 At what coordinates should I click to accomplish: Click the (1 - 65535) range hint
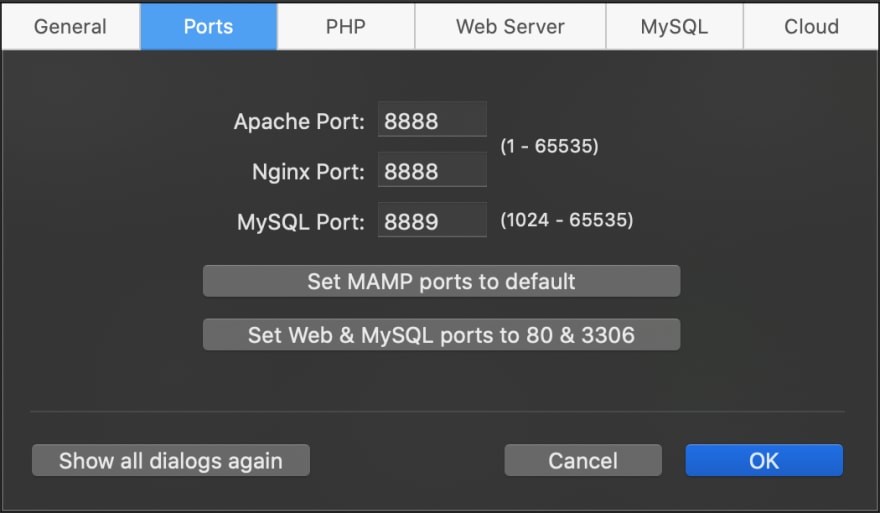[x=549, y=146]
